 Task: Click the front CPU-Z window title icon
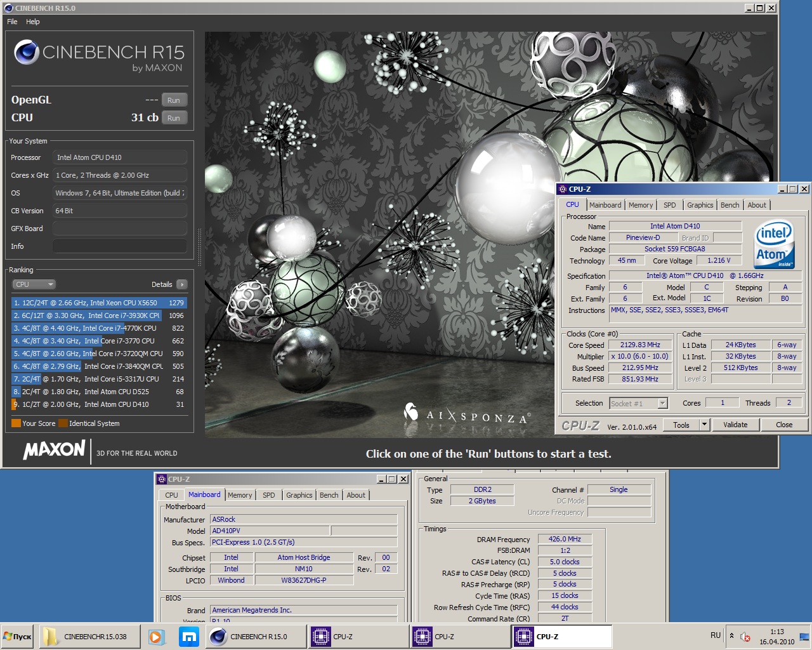click(562, 189)
